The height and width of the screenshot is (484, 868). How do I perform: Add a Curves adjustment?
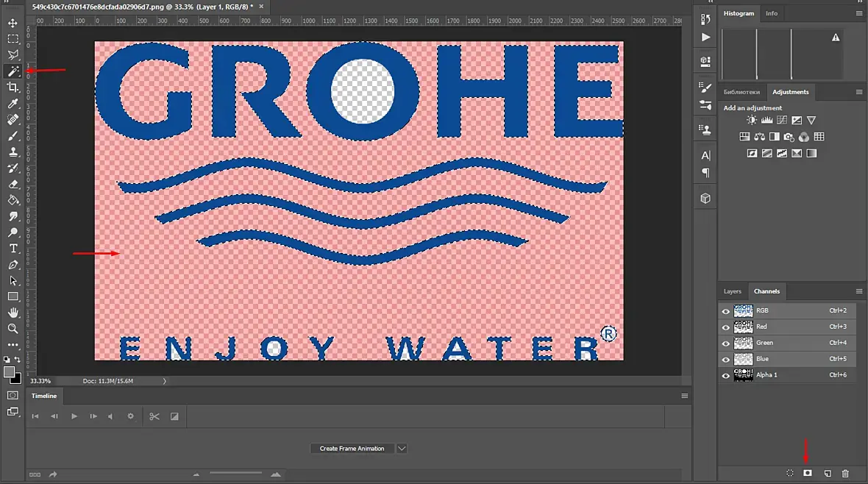click(782, 120)
